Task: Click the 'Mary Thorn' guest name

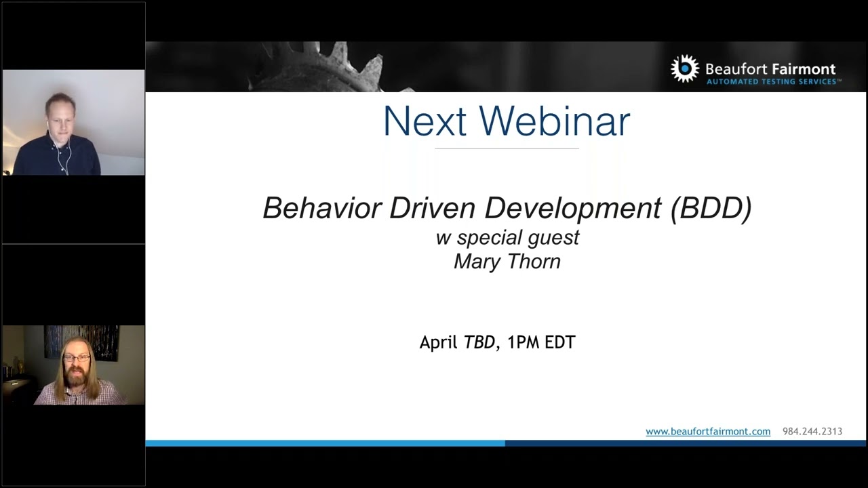Action: pos(507,262)
